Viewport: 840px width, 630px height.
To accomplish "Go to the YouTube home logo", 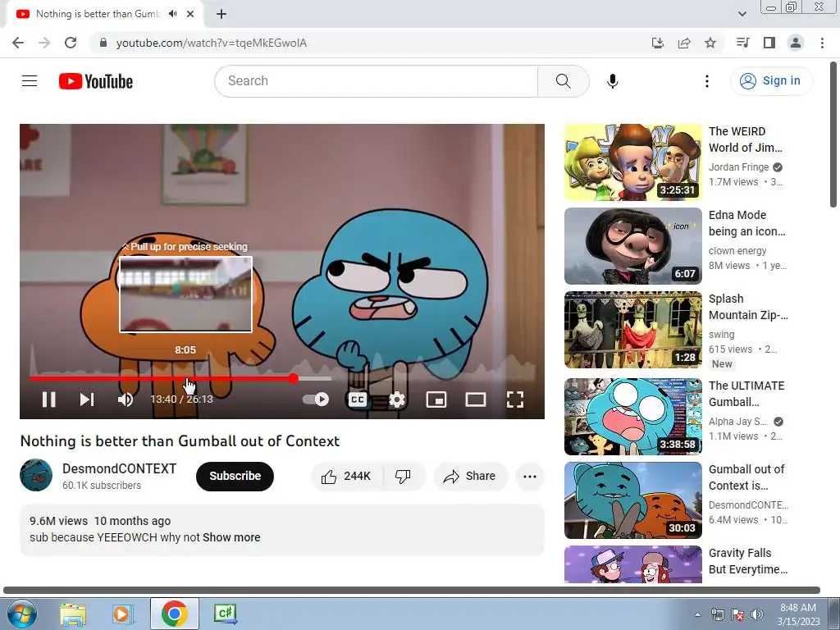I will 96,81.
